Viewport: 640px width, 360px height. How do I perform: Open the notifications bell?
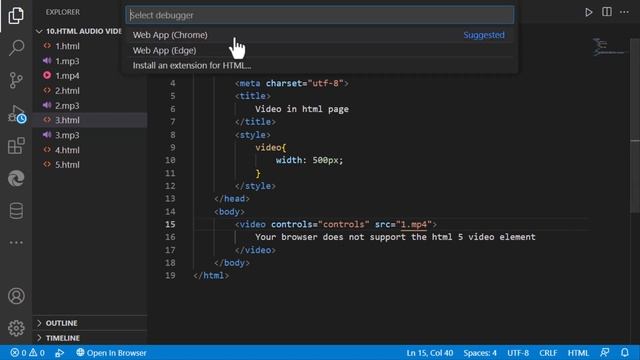[624, 353]
